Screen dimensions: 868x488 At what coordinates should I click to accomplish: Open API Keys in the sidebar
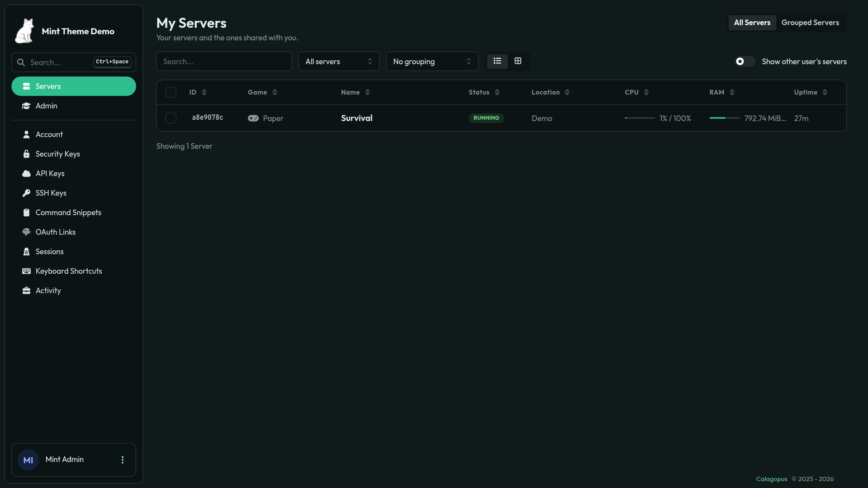[74, 174]
